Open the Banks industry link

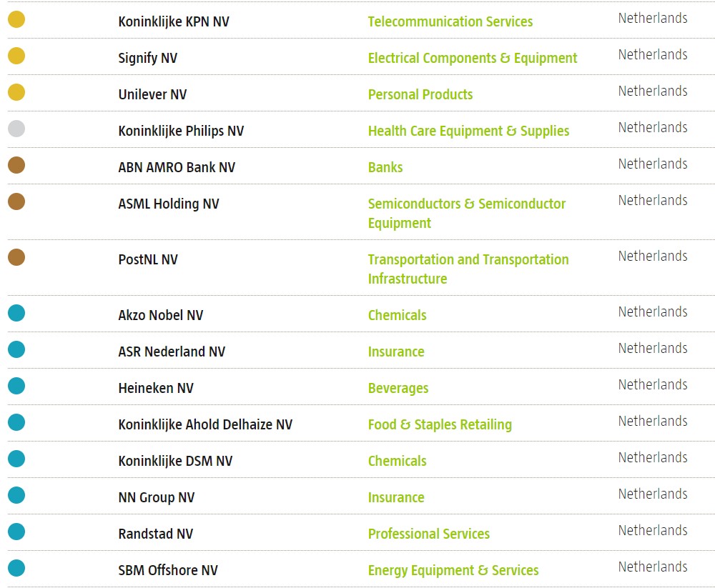(385, 167)
